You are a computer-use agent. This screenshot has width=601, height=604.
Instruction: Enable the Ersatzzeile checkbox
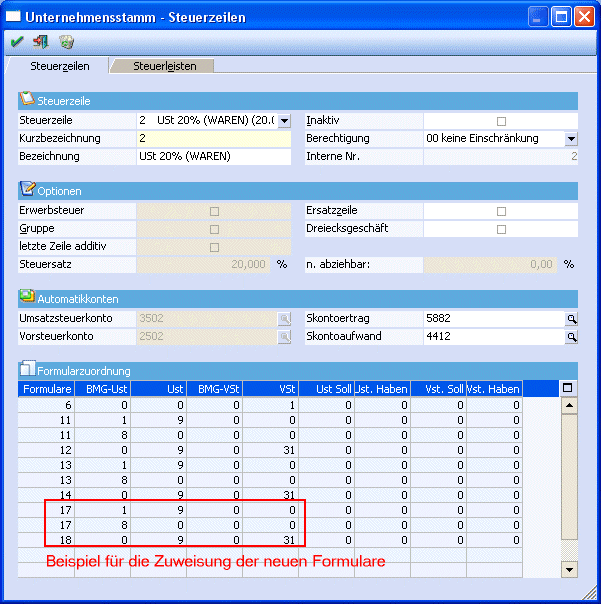click(501, 211)
